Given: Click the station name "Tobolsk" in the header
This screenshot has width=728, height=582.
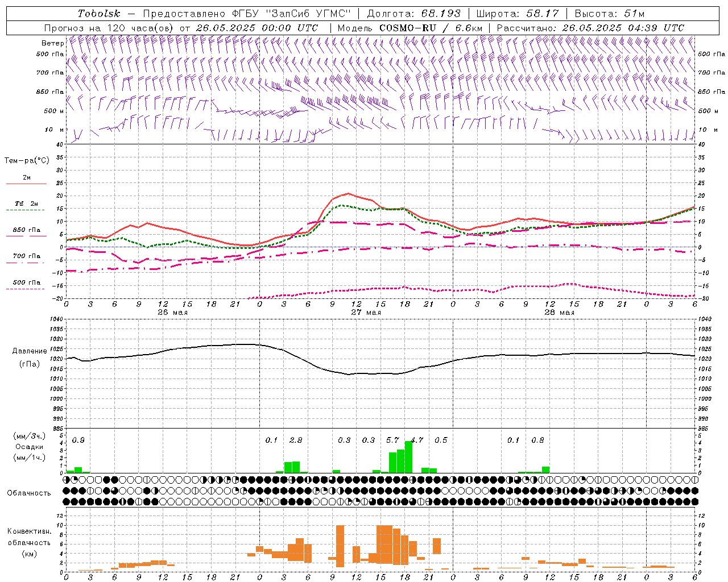Looking at the screenshot, I should pyautogui.click(x=99, y=14).
